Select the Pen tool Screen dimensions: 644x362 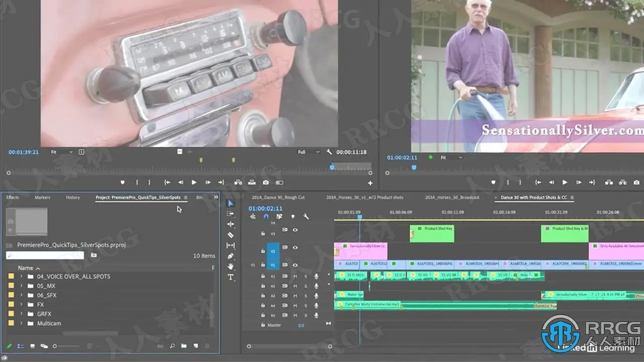(230, 256)
